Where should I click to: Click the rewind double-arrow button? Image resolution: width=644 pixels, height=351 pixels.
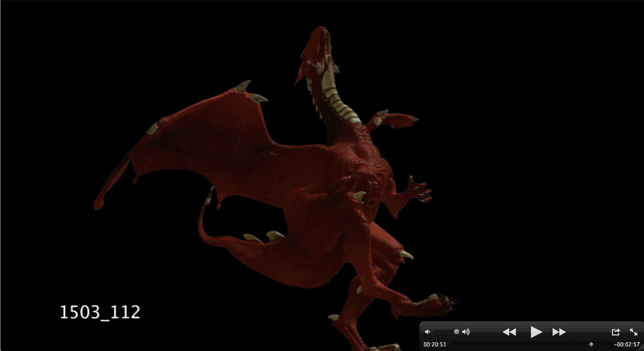(x=509, y=332)
